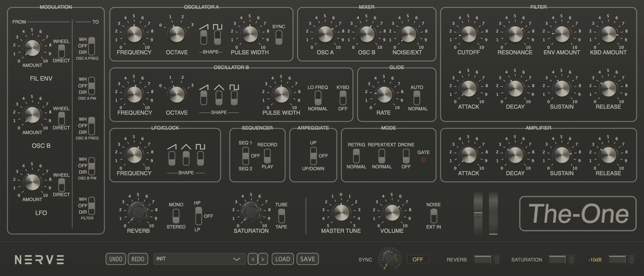Click the Oscillator A Frequency knob
This screenshot has height=276, width=644.
coord(134,34)
